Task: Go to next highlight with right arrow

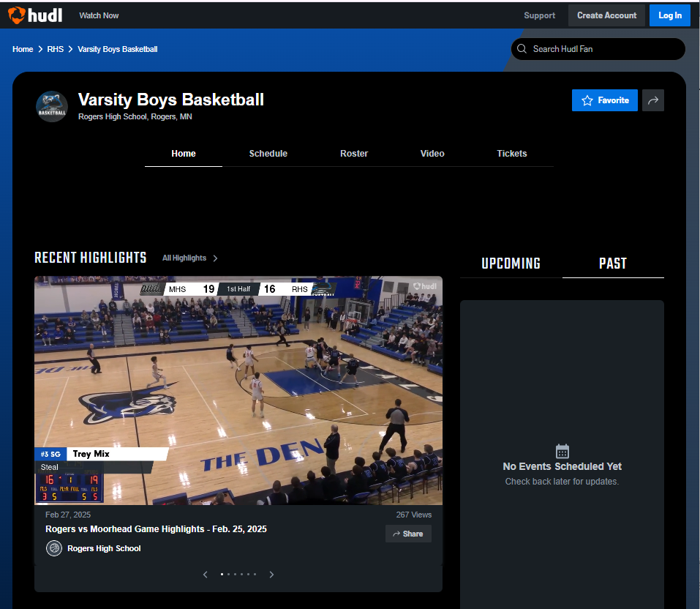Action: pos(271,575)
